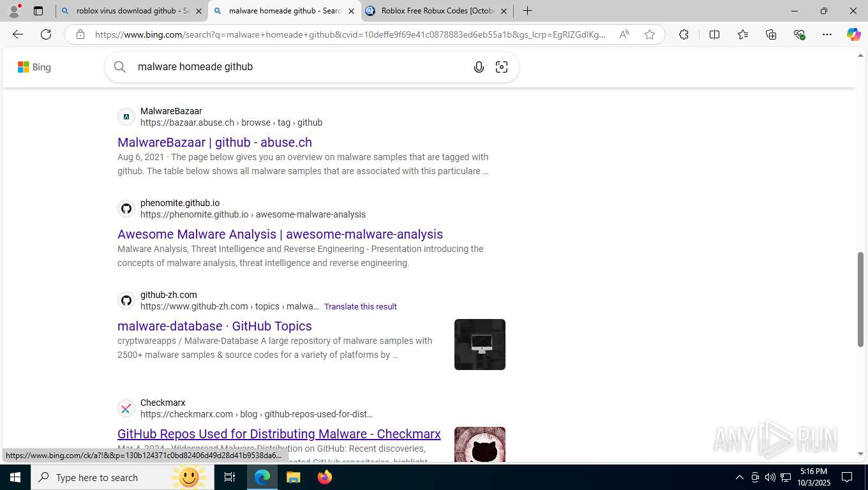Open the network status tray icon
Viewport: 868px width, 490px height.
786,477
